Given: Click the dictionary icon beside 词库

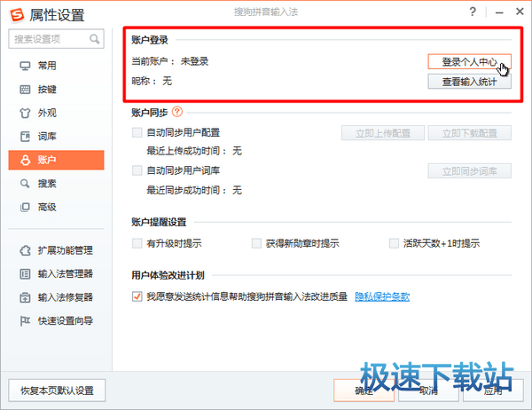Looking at the screenshot, I should [25, 137].
